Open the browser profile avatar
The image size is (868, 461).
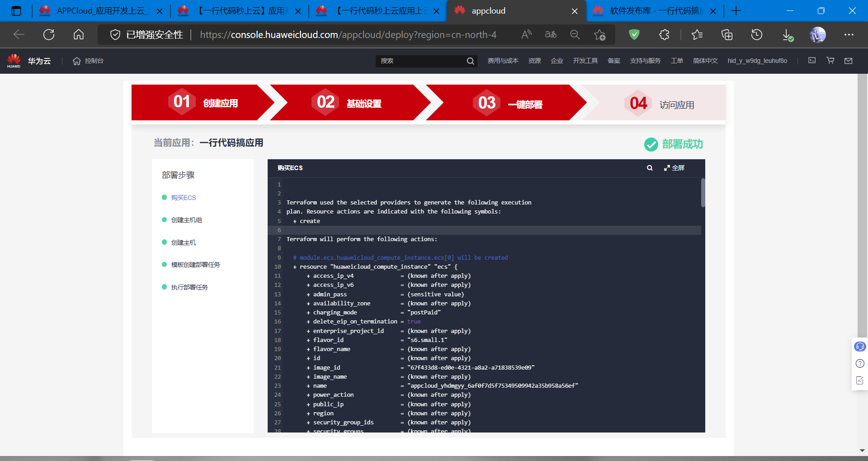tap(818, 34)
